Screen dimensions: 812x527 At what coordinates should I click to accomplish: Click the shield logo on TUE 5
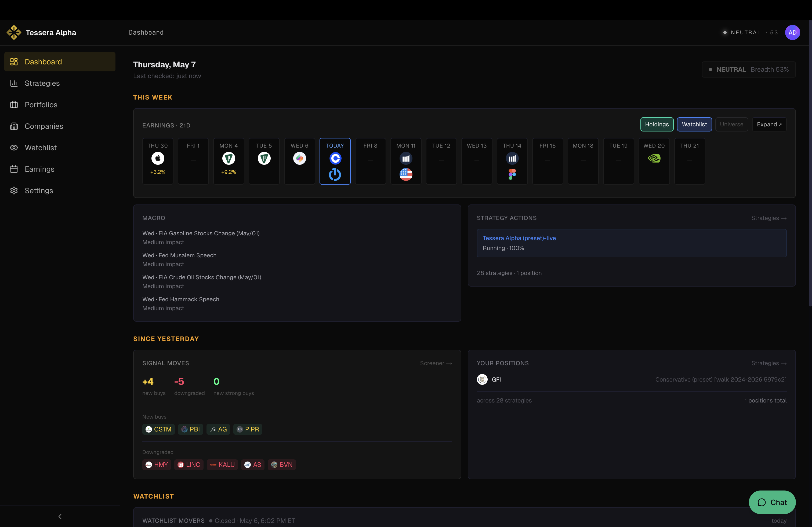[x=264, y=158]
